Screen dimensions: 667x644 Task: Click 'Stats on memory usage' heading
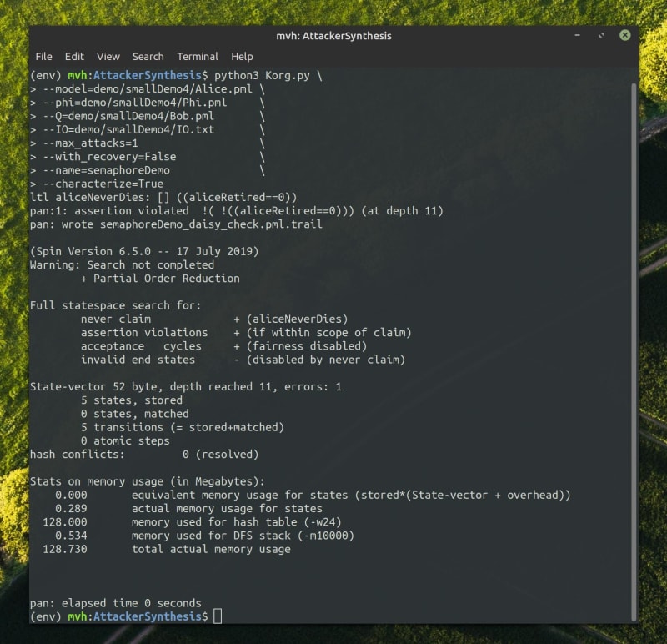click(x=148, y=482)
